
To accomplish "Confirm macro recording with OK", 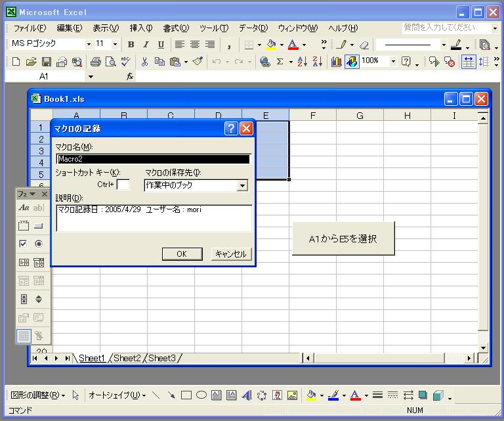I will (x=182, y=254).
